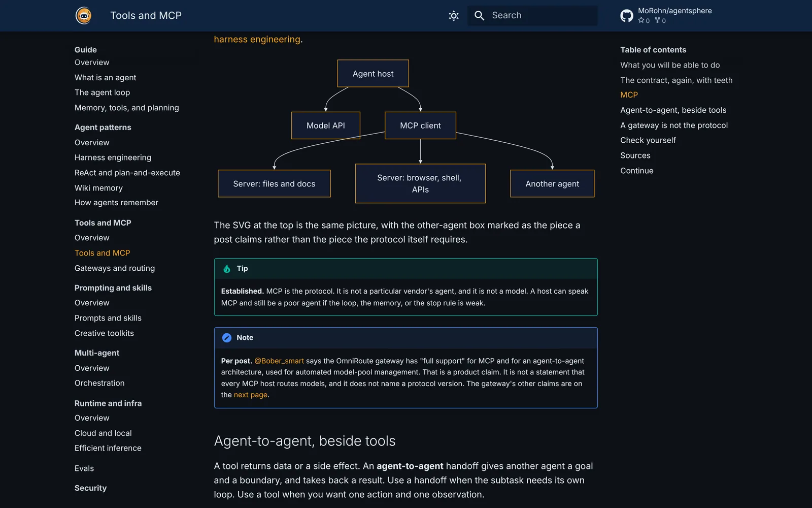Jump to Check yourself section
Viewport: 812px width, 508px height.
tap(648, 140)
